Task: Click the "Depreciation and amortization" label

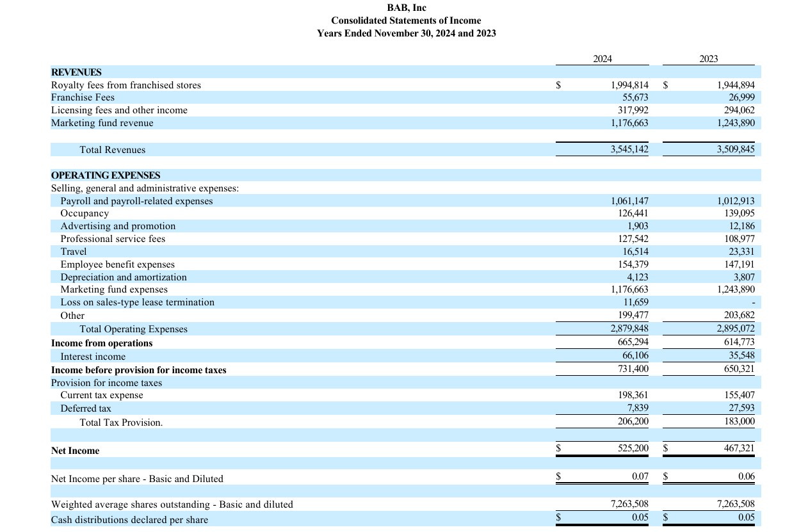Action: (124, 277)
